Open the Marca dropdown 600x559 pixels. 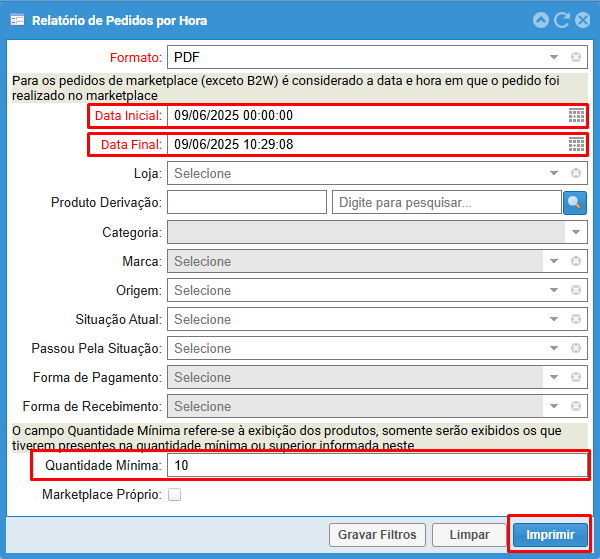tap(554, 261)
